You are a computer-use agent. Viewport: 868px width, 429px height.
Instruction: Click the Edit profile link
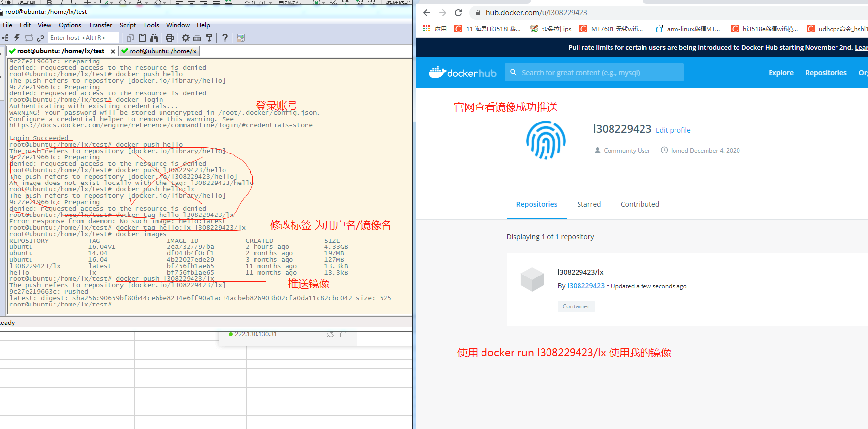673,130
